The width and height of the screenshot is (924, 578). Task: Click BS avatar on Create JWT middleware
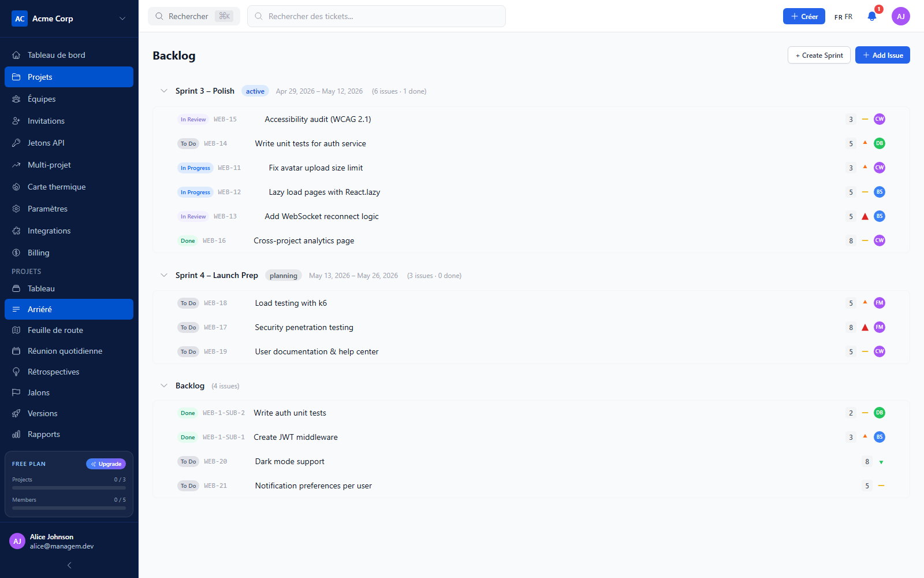tap(880, 437)
